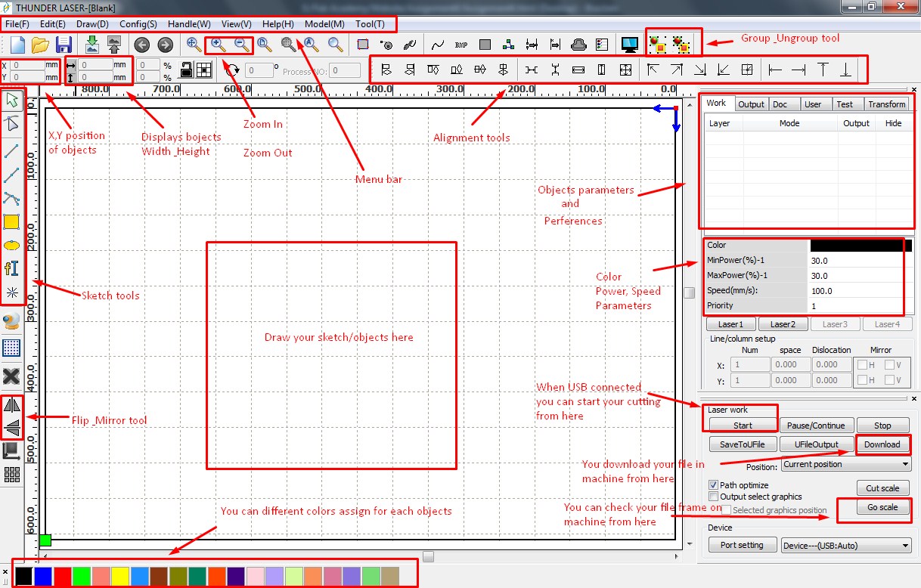Click the array grid icon in left toolbar
921x588 pixels.
pyautogui.click(x=11, y=475)
